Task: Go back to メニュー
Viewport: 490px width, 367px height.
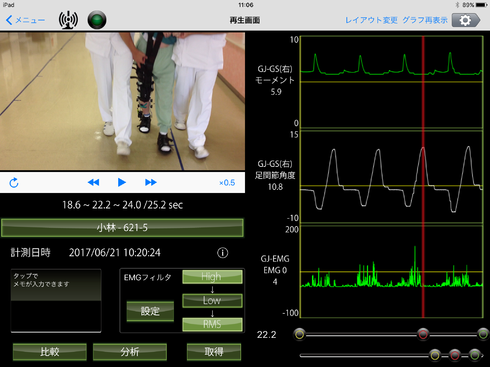Action: 26,20
